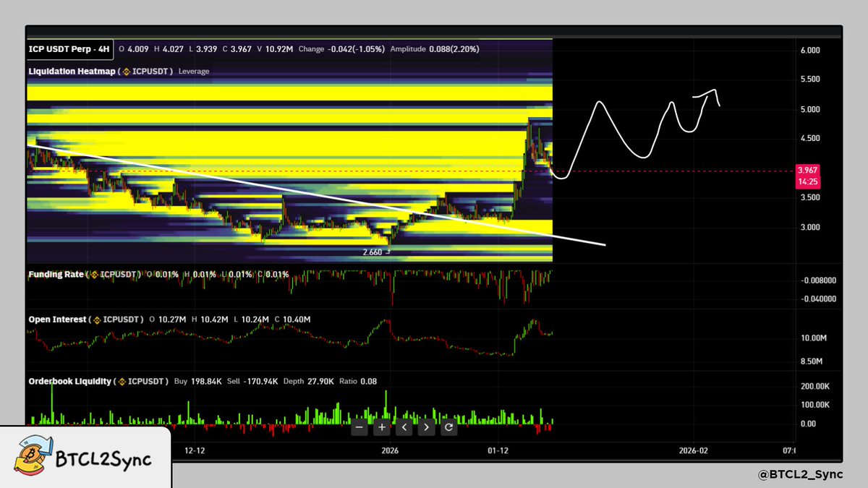This screenshot has width=868, height=488.
Task: Click the zoom in plus button
Action: tap(382, 427)
